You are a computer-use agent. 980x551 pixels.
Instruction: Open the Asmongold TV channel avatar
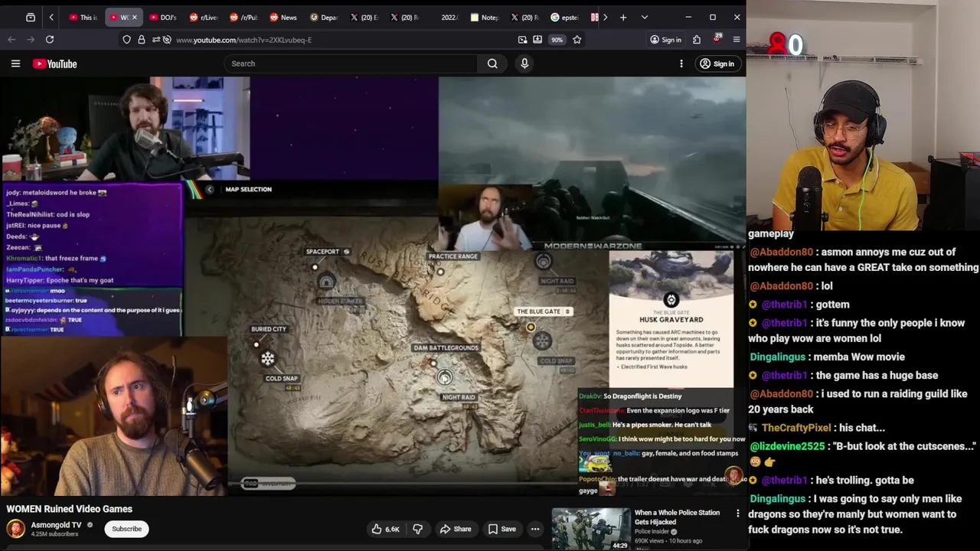pos(15,529)
